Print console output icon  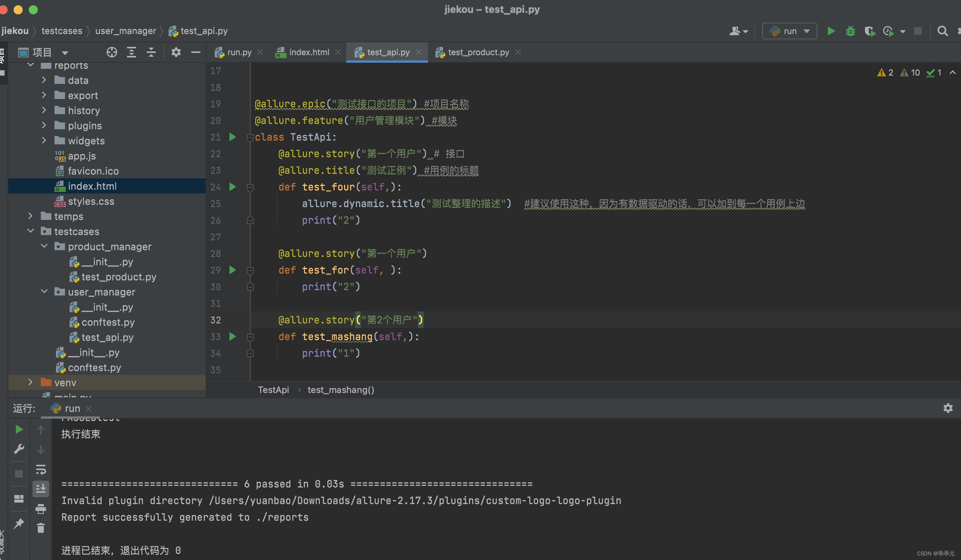point(41,509)
